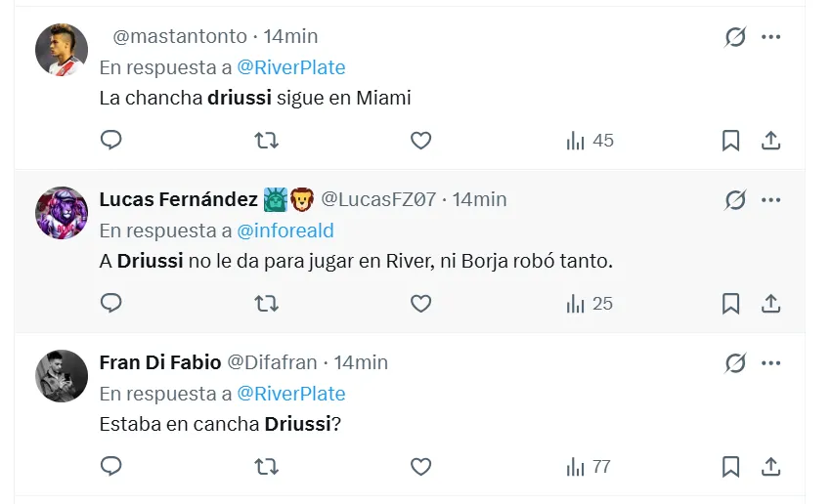Click Fran Di Fabio's profile avatar
Screen dimensions: 833x504
coord(62,375)
